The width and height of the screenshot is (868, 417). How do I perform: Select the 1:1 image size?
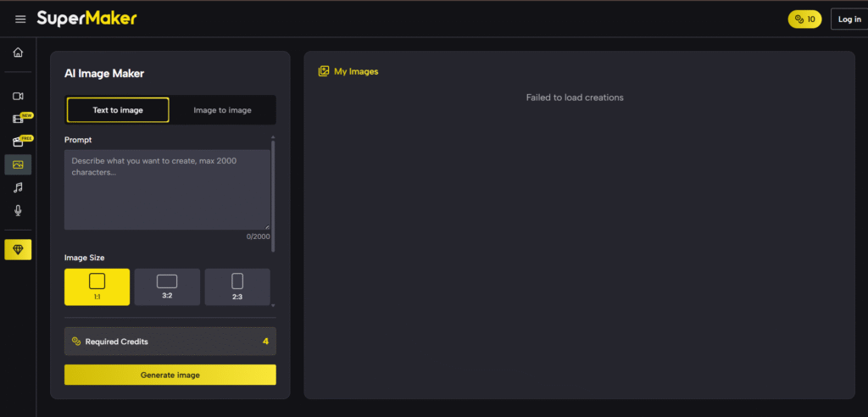pos(97,286)
